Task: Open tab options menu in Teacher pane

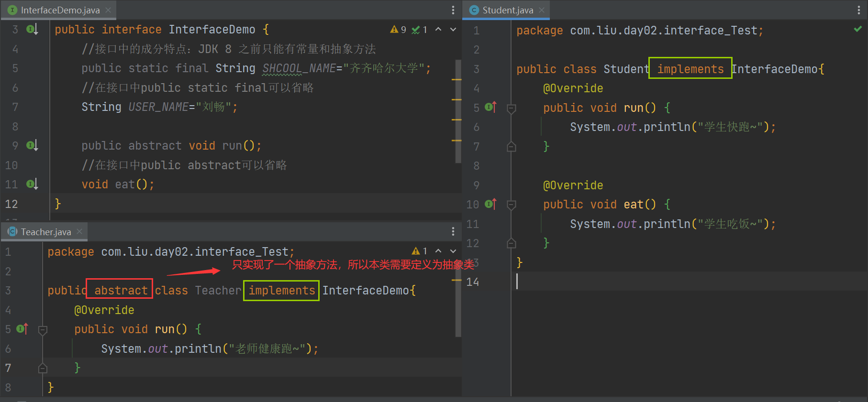Action: (453, 232)
